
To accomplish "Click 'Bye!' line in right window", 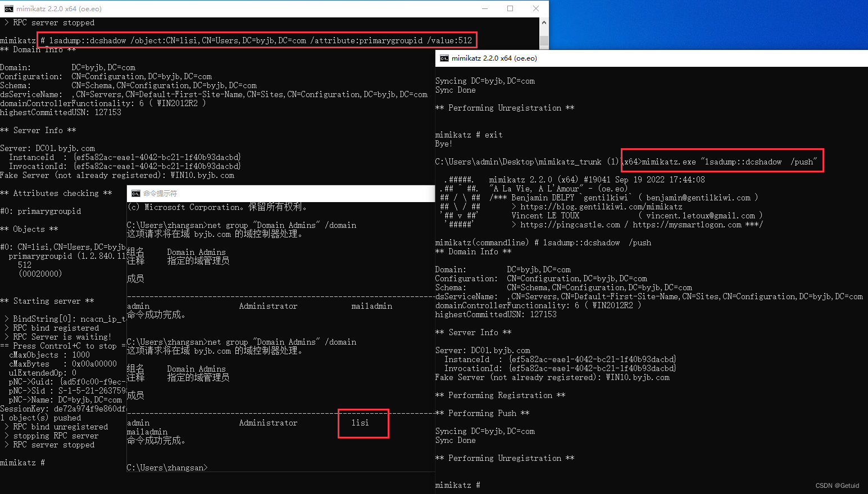I will tap(444, 144).
